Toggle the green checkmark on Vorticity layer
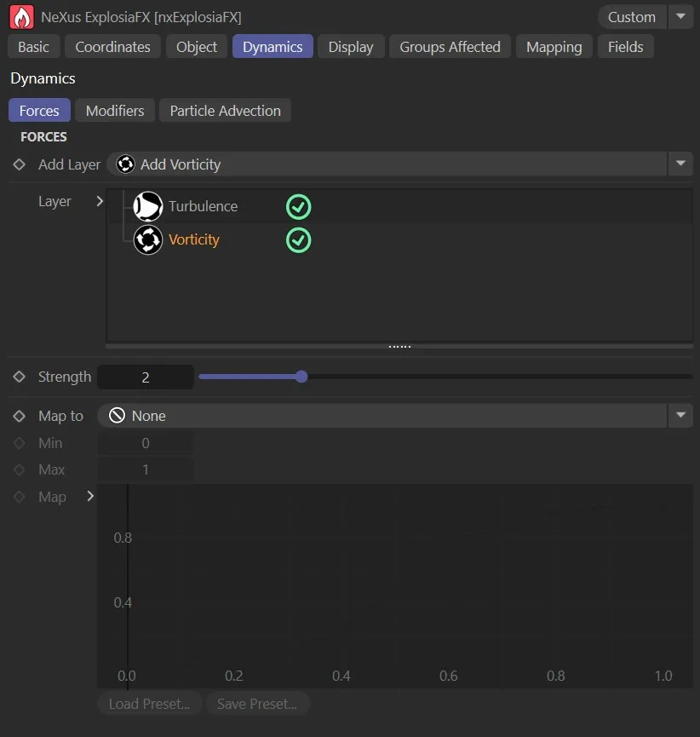This screenshot has width=700, height=737. point(298,240)
